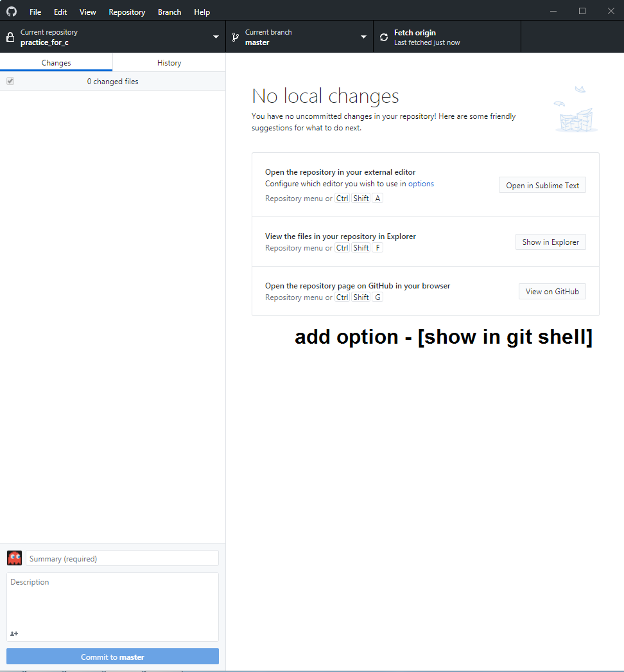624x672 pixels.
Task: Click Open in Sublime Text
Action: coord(542,184)
